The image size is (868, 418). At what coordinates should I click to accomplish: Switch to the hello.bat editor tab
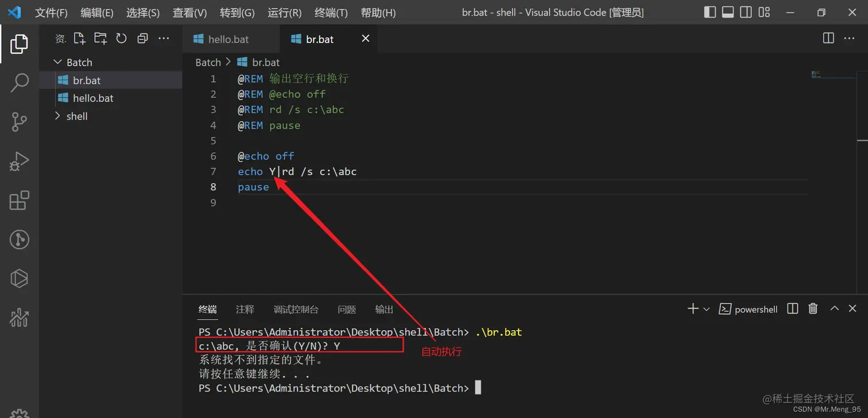coord(231,39)
